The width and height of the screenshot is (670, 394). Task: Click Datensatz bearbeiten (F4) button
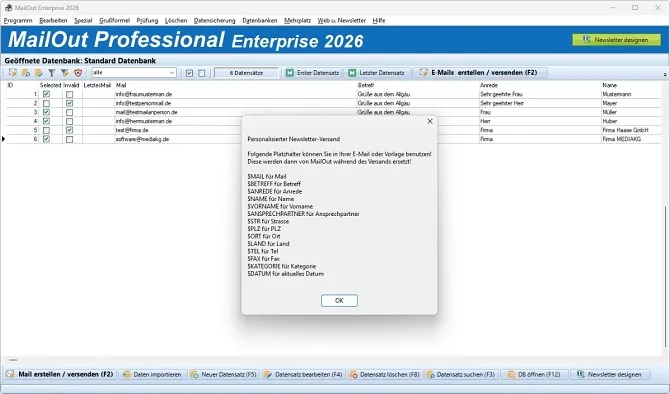point(303,375)
